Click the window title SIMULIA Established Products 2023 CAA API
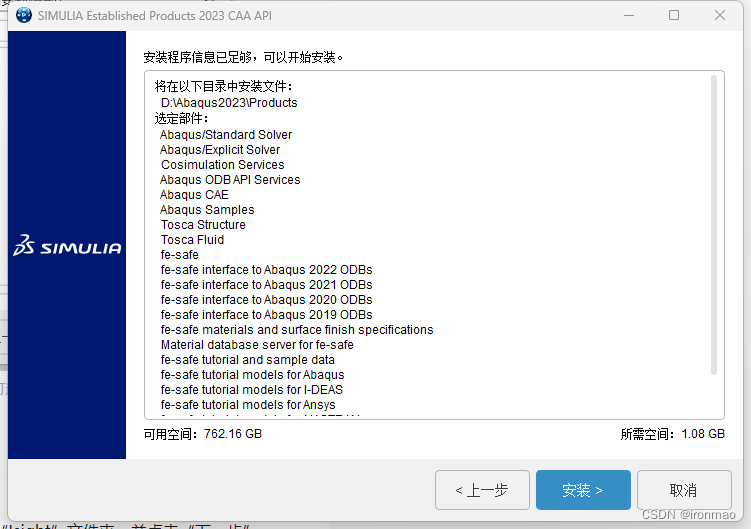Screen dimensions: 751x529 (155, 16)
